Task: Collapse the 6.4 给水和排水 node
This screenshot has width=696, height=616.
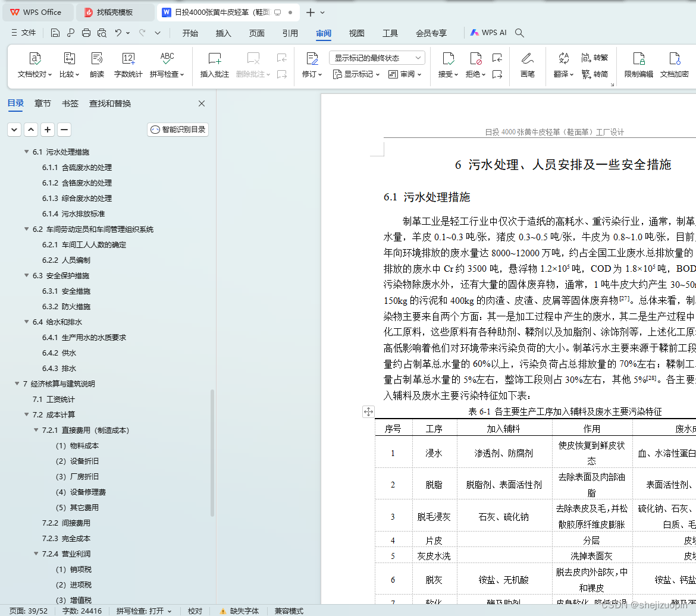Action: point(27,322)
